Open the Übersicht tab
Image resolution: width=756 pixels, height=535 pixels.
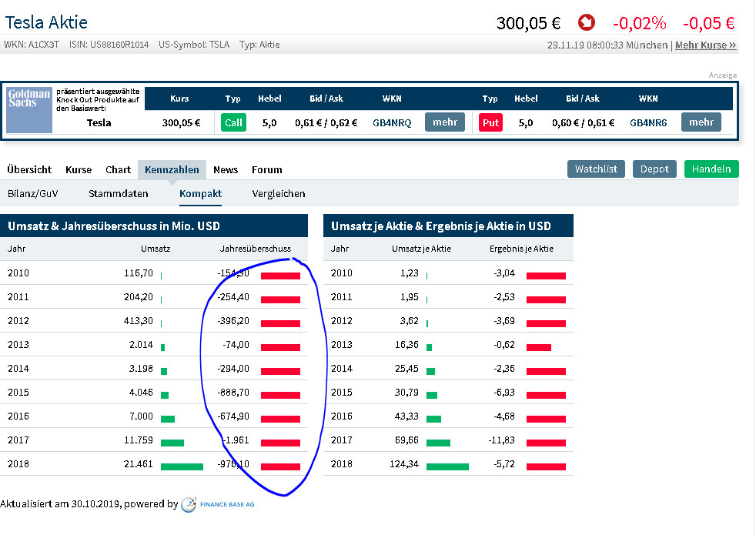(x=29, y=169)
